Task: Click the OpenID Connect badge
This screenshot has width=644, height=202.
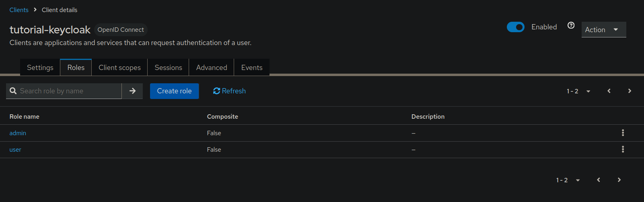Action: 121,30
